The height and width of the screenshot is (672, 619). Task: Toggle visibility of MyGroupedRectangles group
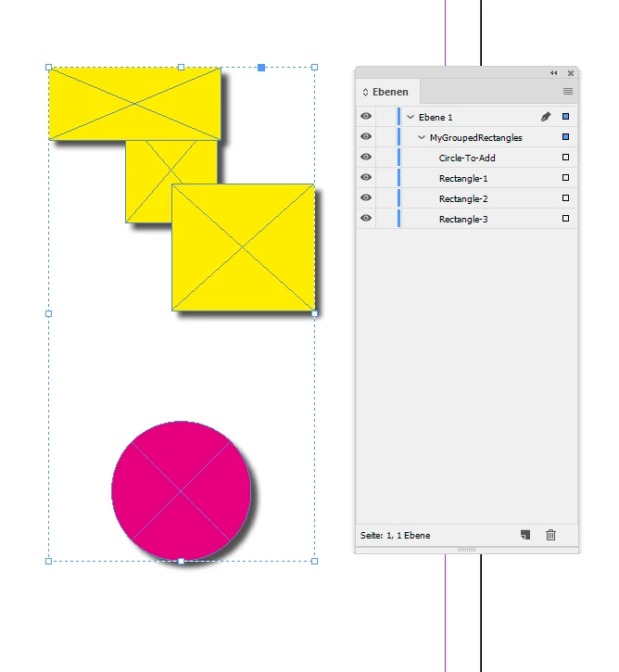click(366, 136)
